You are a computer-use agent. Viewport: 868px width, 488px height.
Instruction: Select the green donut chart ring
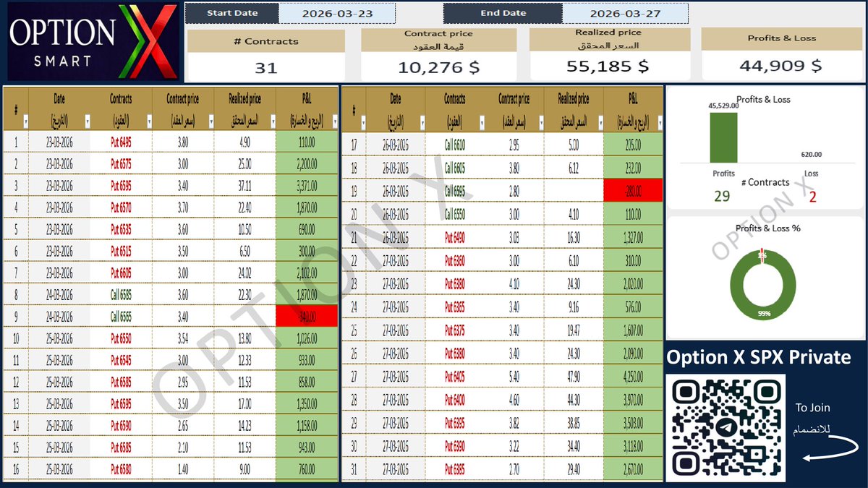point(765,285)
